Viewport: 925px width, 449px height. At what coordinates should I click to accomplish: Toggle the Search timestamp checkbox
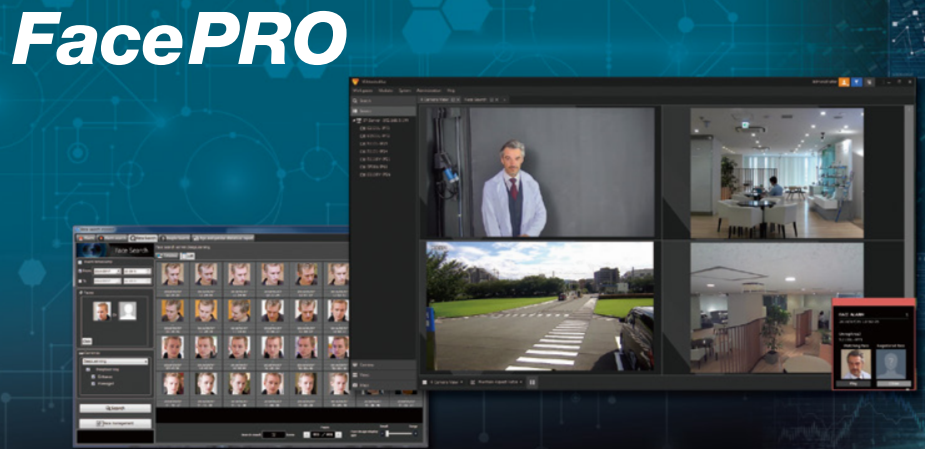80,262
